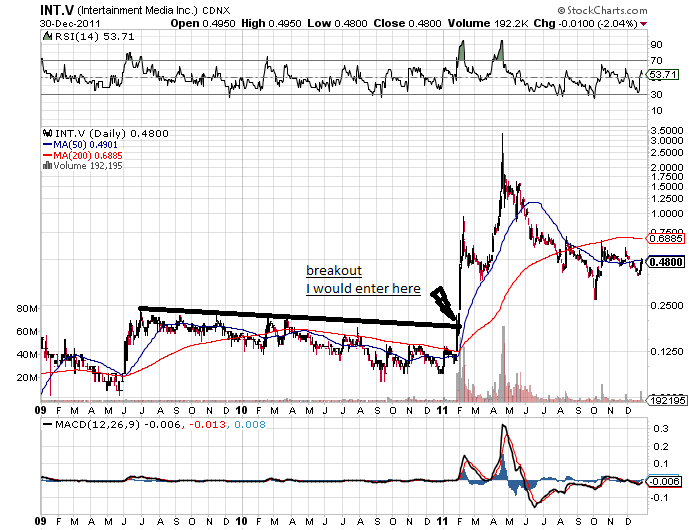
Task: Click the underlined "breakout" annotation text
Action: point(333,271)
